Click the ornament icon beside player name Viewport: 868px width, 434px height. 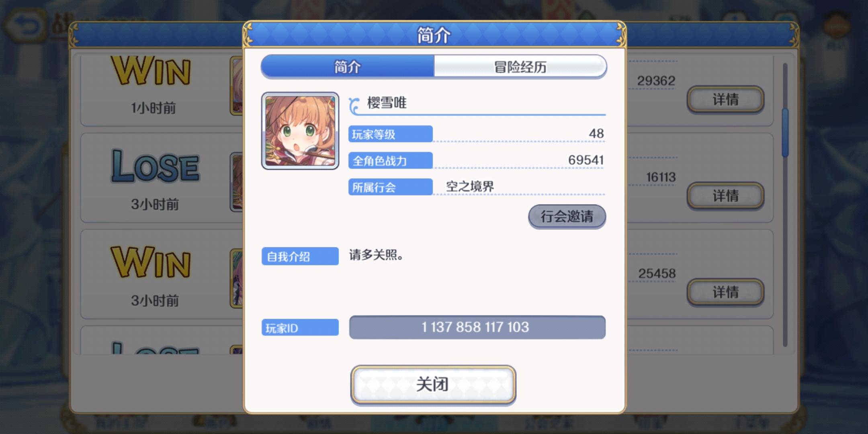coord(354,105)
